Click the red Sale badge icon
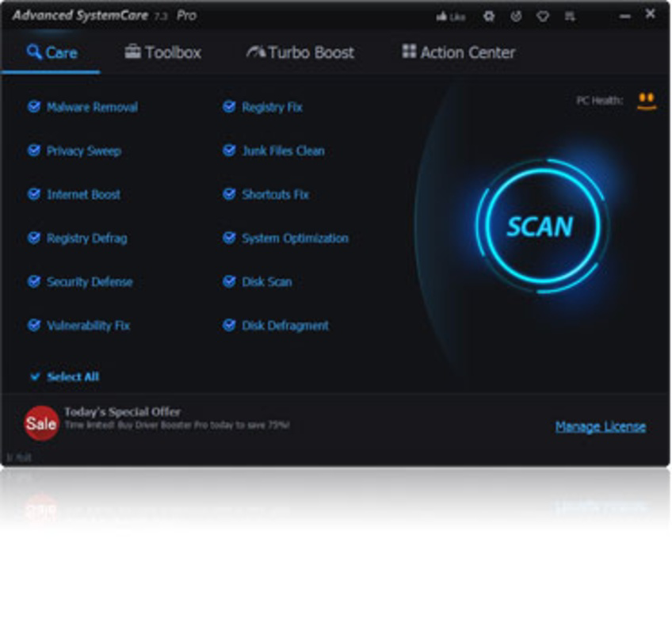This screenshot has height=634, width=672. click(x=41, y=423)
